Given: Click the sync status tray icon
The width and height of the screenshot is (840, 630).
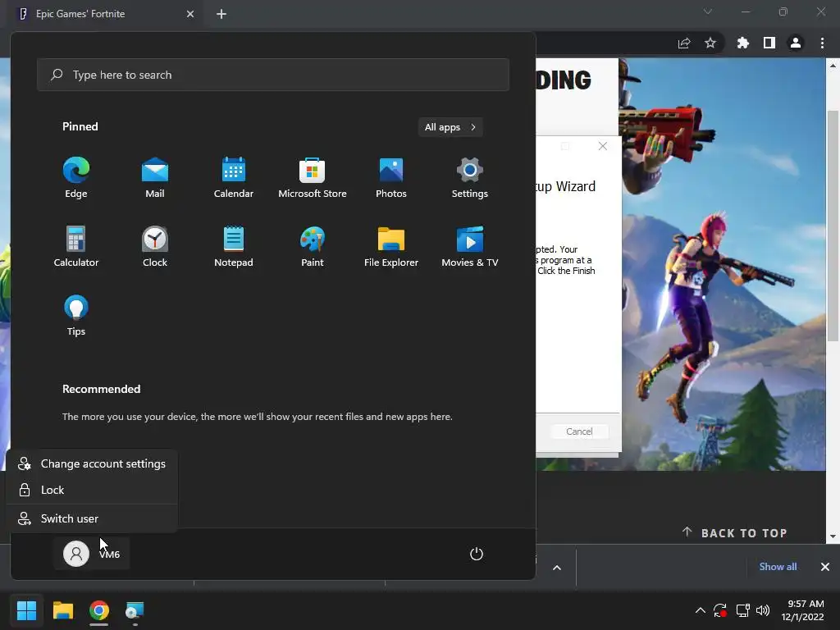Looking at the screenshot, I should tap(720, 610).
